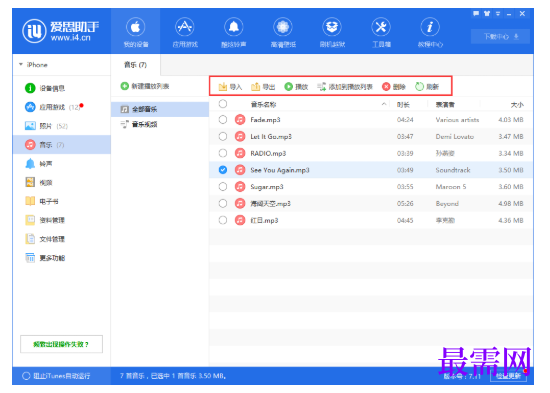
Task: Check the box for 红日.mp3
Action: point(223,220)
